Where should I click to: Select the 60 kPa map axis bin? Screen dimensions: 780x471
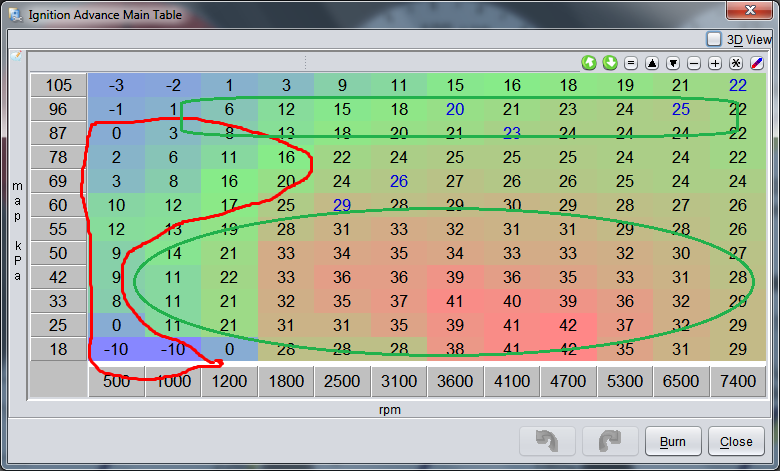click(x=59, y=205)
